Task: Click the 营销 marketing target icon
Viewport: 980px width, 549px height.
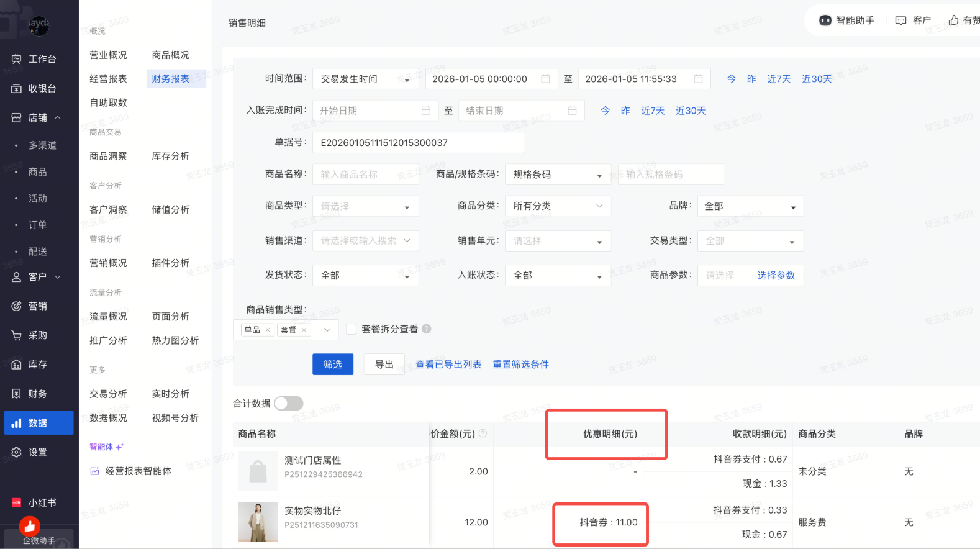Action: coord(17,306)
